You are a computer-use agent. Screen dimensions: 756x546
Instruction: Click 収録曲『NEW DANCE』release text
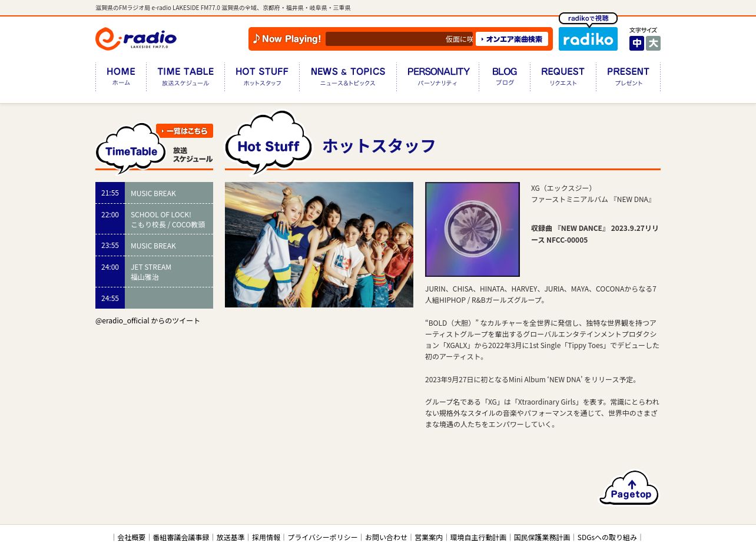click(595, 234)
